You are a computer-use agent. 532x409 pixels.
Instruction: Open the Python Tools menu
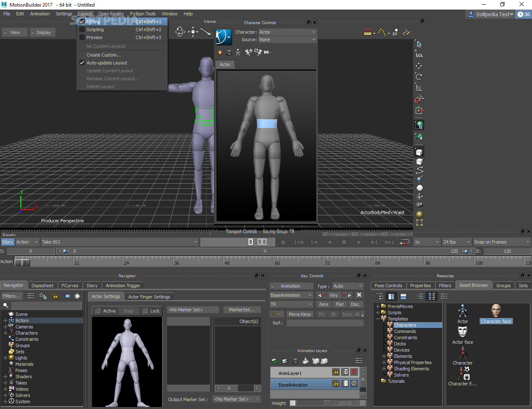[143, 14]
